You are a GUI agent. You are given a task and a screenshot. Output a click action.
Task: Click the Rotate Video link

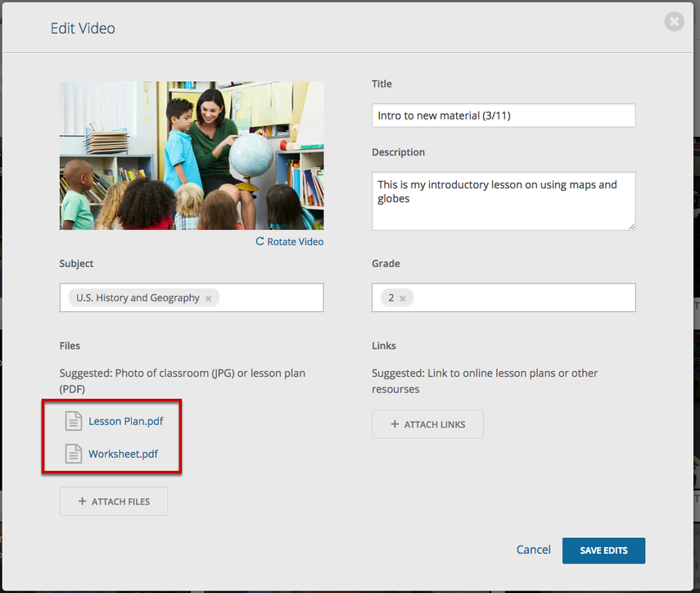pyautogui.click(x=290, y=242)
